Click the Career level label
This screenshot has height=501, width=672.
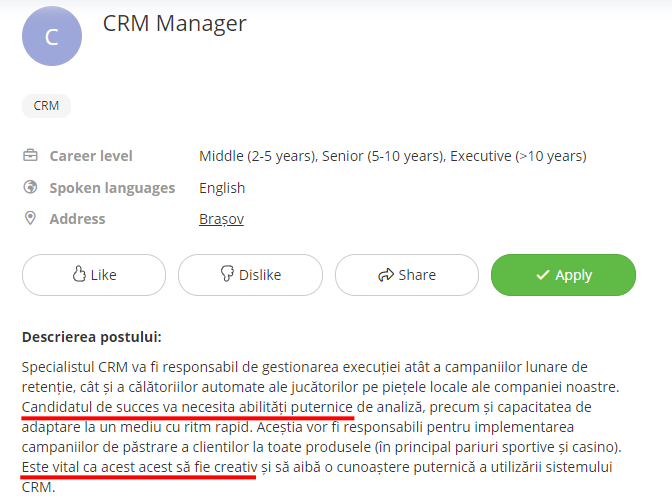pyautogui.click(x=91, y=156)
